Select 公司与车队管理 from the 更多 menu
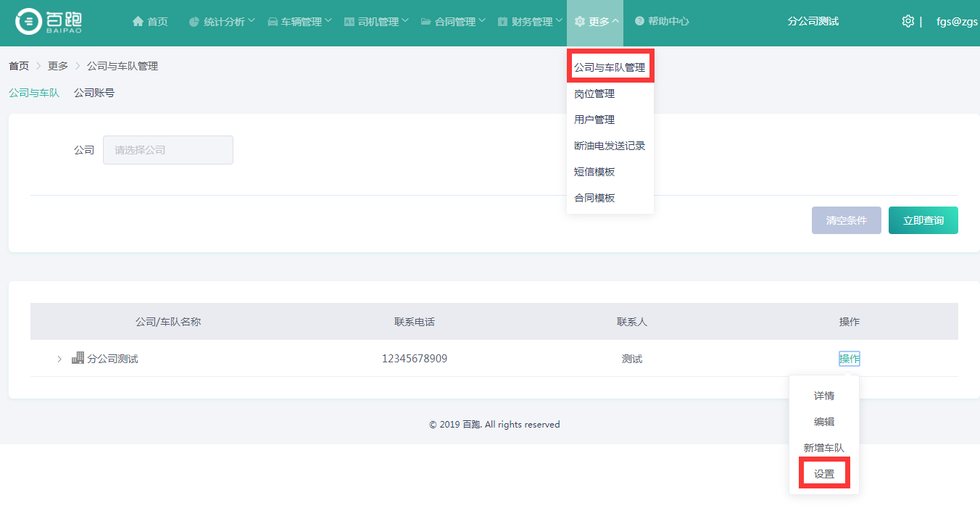 point(610,67)
